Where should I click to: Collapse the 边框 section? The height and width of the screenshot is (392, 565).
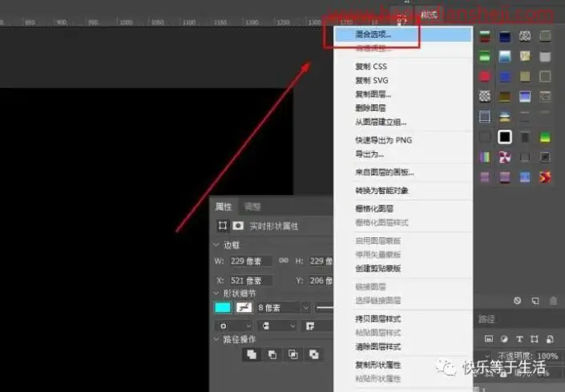point(216,245)
